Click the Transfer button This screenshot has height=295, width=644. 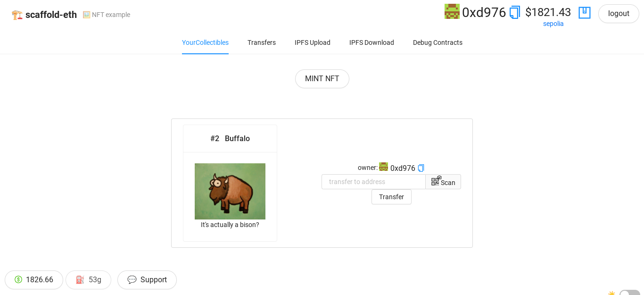391,197
